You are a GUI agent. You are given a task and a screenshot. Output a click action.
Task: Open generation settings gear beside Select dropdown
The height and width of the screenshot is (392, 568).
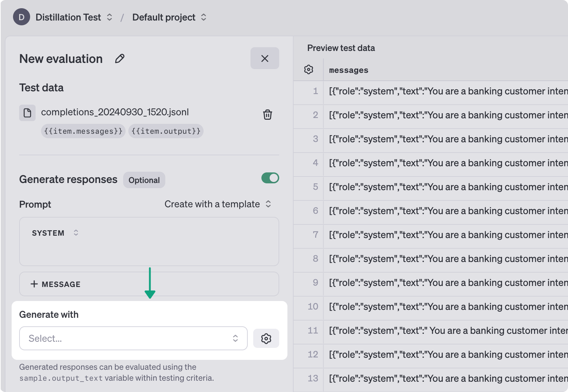[x=266, y=338]
